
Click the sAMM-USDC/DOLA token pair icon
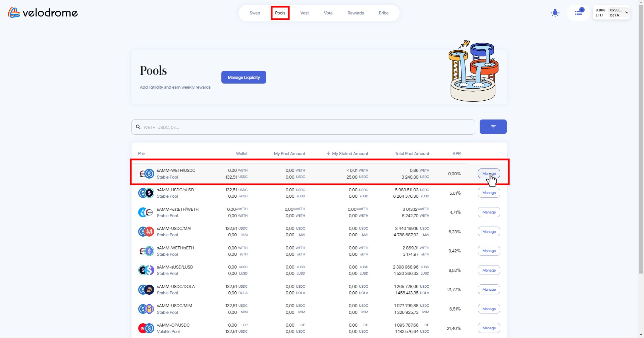point(146,289)
